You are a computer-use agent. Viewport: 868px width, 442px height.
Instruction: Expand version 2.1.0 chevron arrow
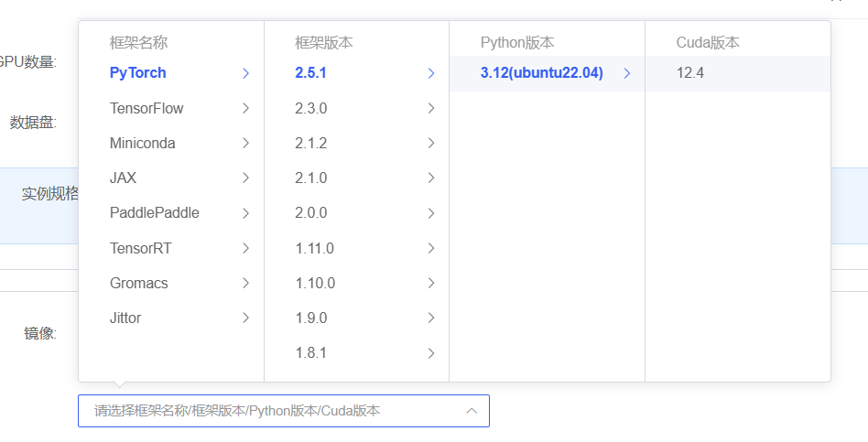click(431, 178)
